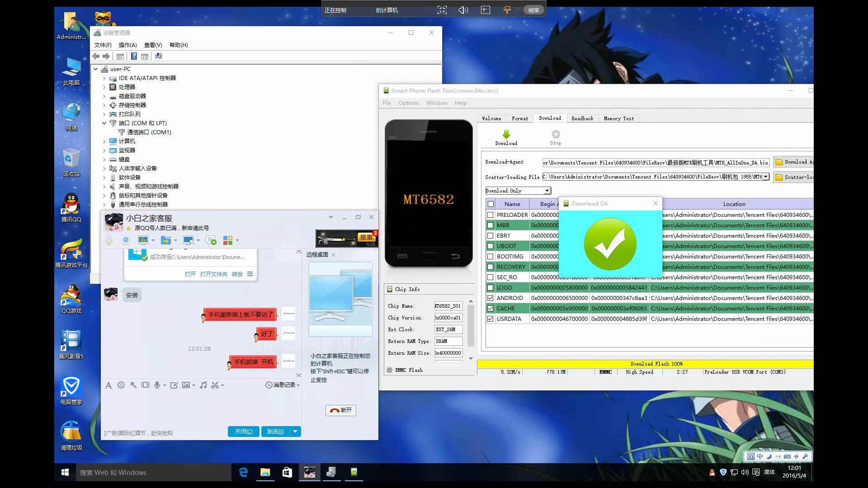Click the font format A icon in QQ
The width and height of the screenshot is (868, 488).
click(x=108, y=385)
